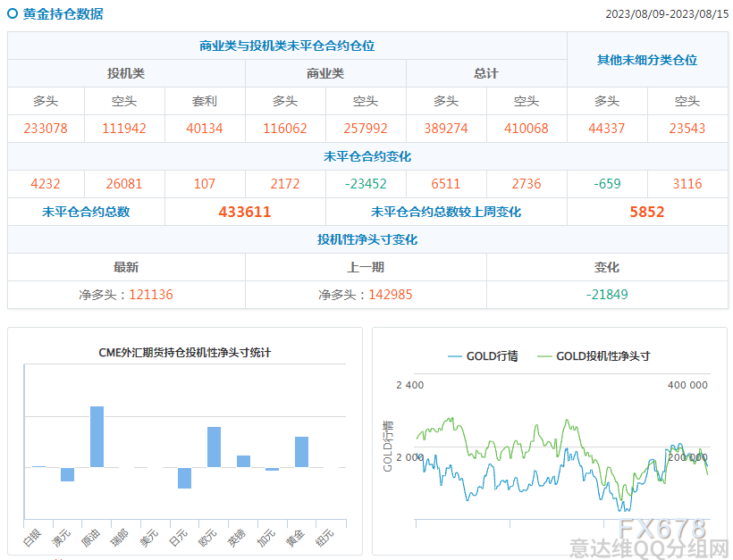This screenshot has width=733, height=560.
Task: Click the CME外汇期货持仓投机性净头寸统计 chart title
Action: pyautogui.click(x=185, y=352)
